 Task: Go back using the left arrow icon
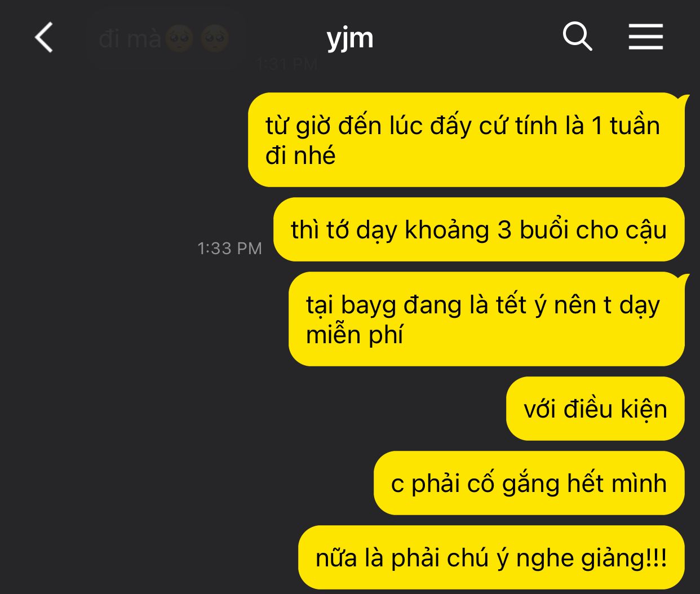(44, 38)
